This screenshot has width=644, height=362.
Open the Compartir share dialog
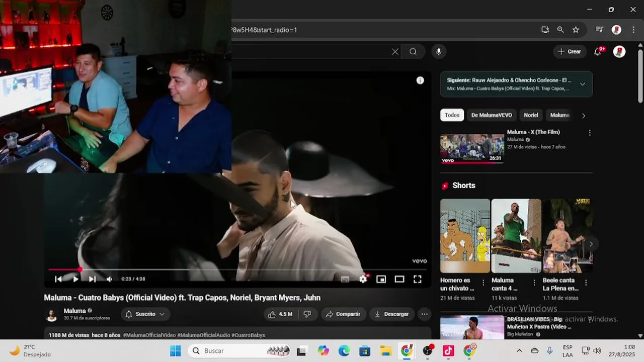click(x=343, y=314)
